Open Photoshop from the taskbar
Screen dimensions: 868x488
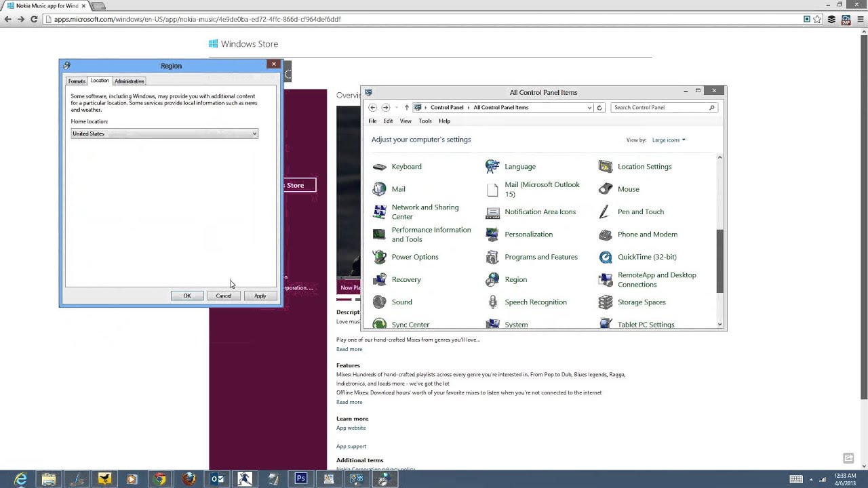300,479
